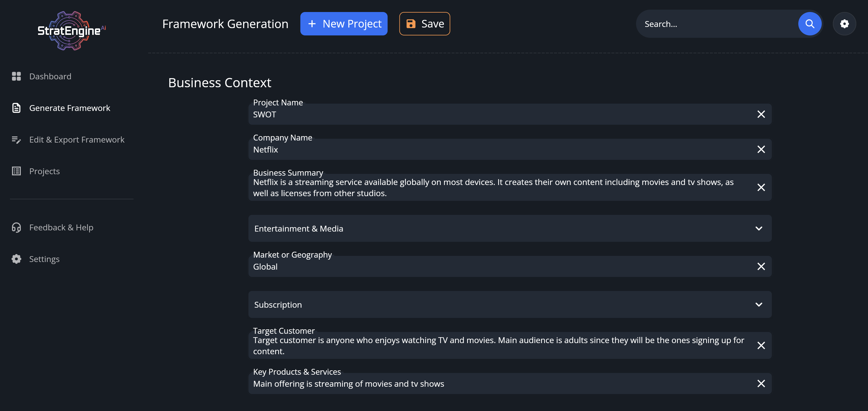Screen dimensions: 868x411
Task: Open Feedback & Help section
Action: point(61,227)
